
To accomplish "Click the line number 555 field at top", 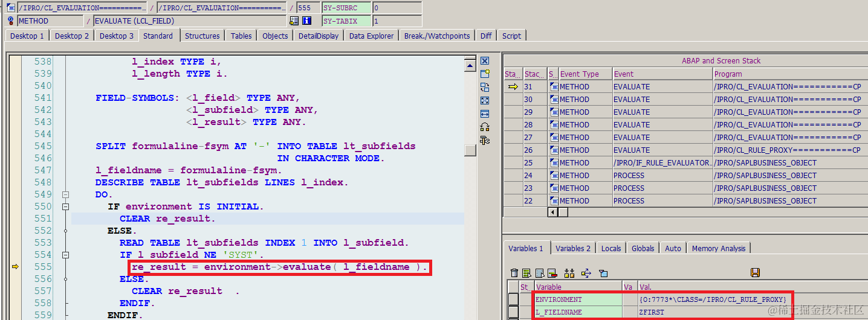I will 308,8.
